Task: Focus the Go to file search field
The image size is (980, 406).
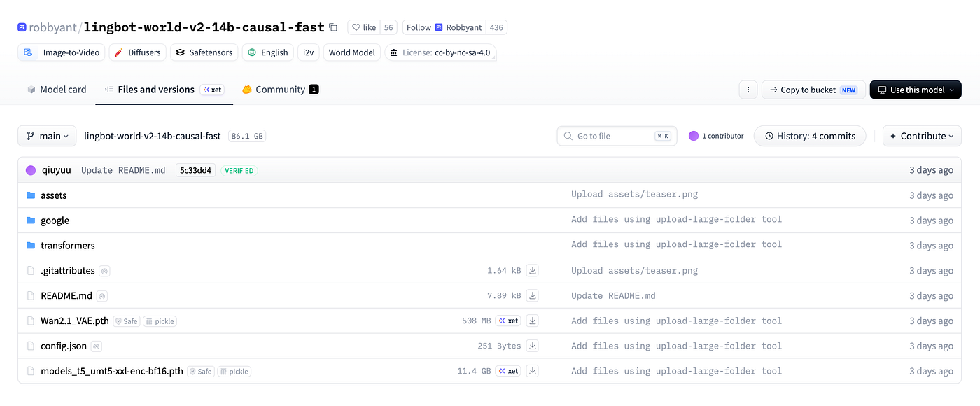Action: point(617,136)
